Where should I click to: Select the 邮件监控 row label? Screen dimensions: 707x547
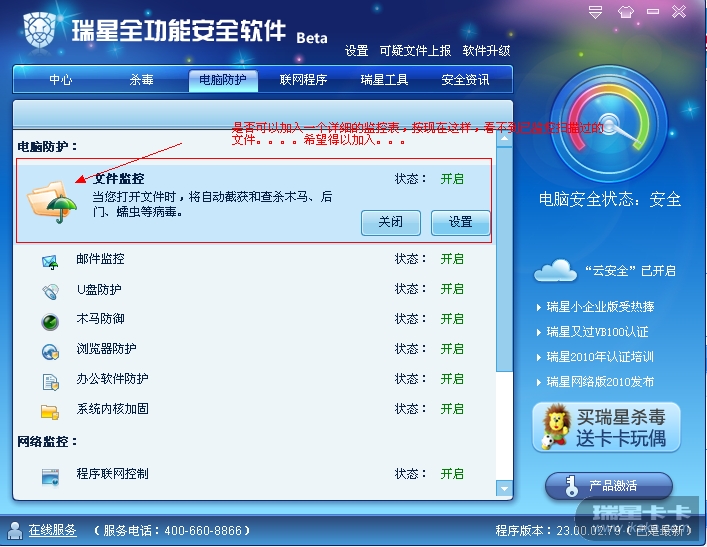click(x=100, y=259)
